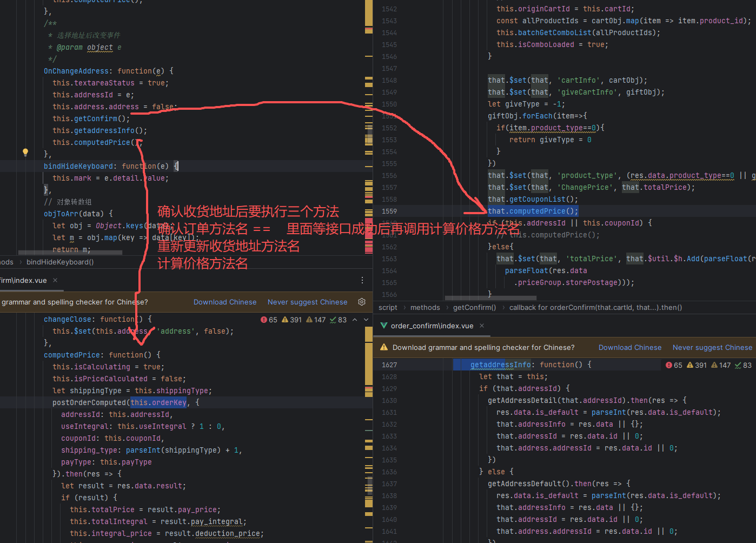Image resolution: width=756 pixels, height=543 pixels.
Task: Select the firm\index.vue tab
Action: [23, 280]
